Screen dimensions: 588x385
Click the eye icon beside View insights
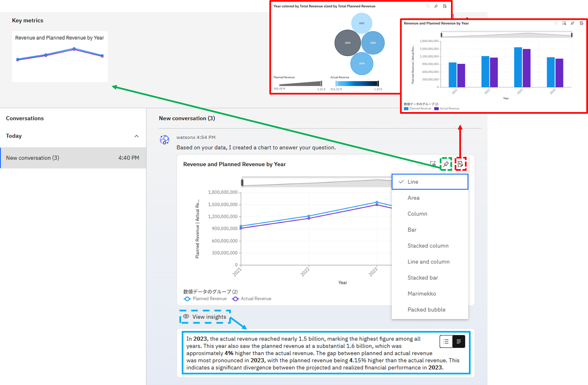[186, 316]
